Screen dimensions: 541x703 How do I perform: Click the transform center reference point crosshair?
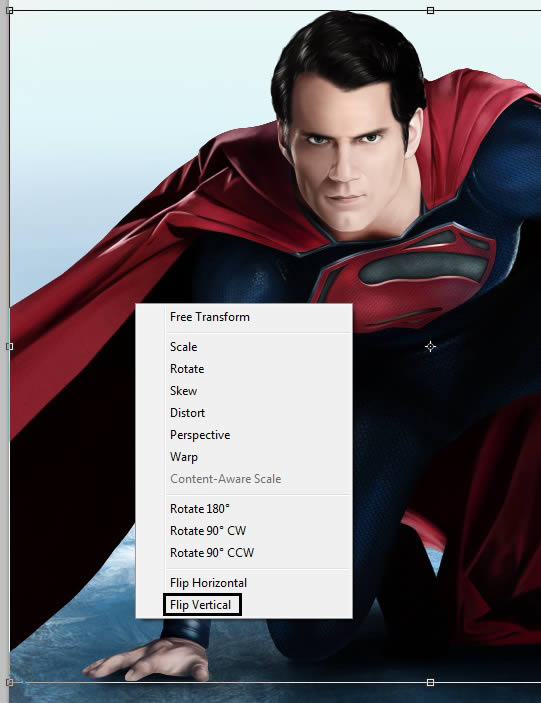click(x=430, y=347)
